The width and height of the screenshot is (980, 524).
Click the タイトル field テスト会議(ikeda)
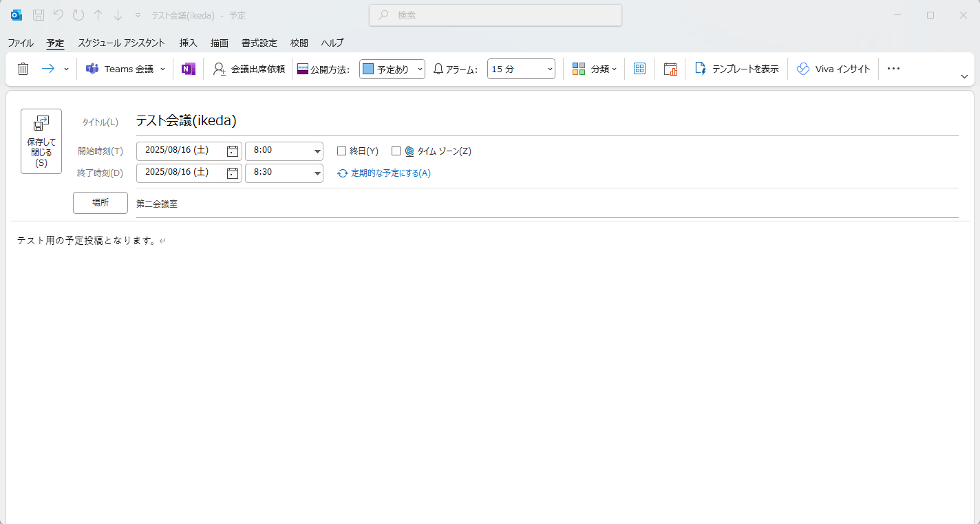click(x=547, y=121)
